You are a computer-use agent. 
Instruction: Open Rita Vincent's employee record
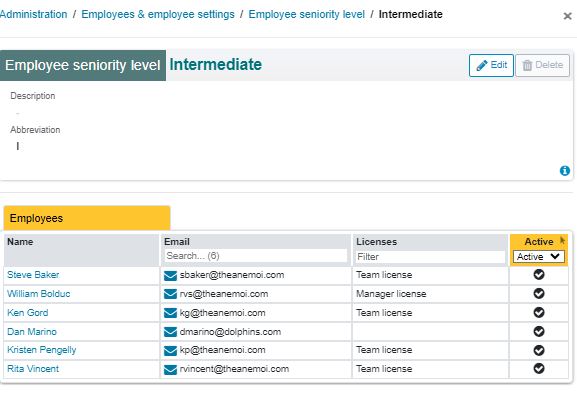(x=33, y=369)
